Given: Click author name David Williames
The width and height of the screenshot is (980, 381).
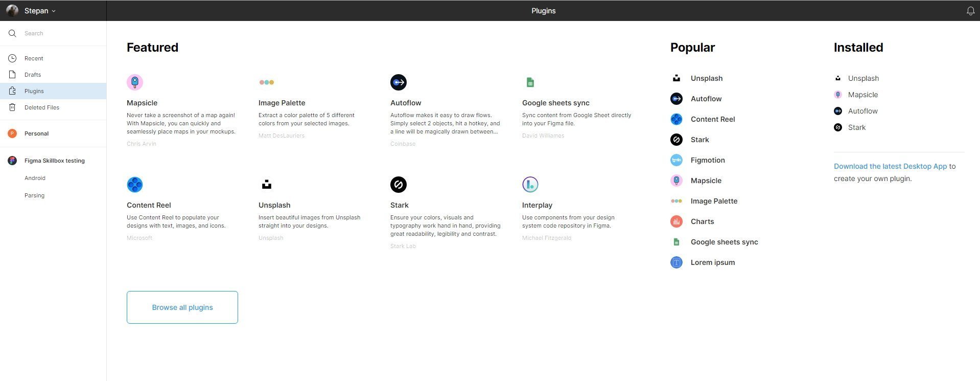Looking at the screenshot, I should [x=543, y=136].
